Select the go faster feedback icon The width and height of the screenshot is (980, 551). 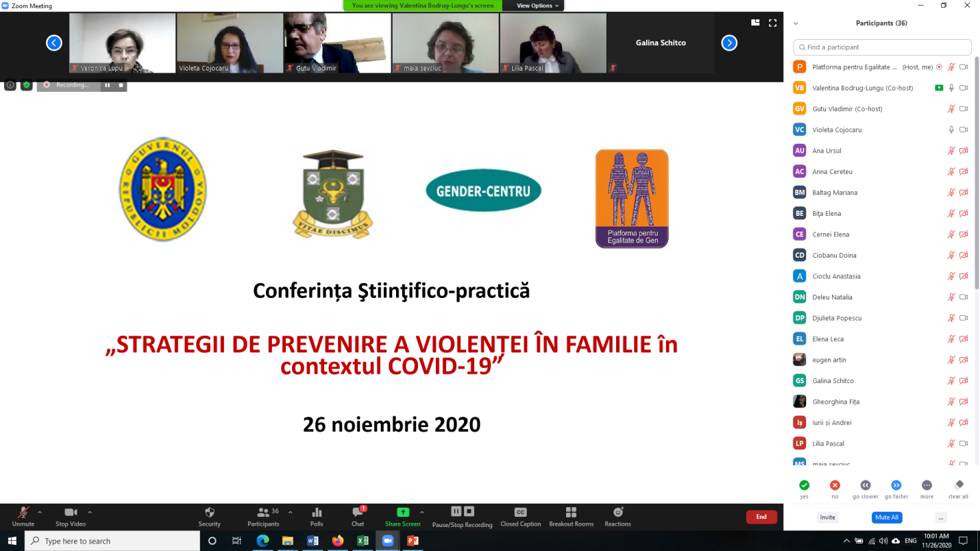(x=896, y=485)
